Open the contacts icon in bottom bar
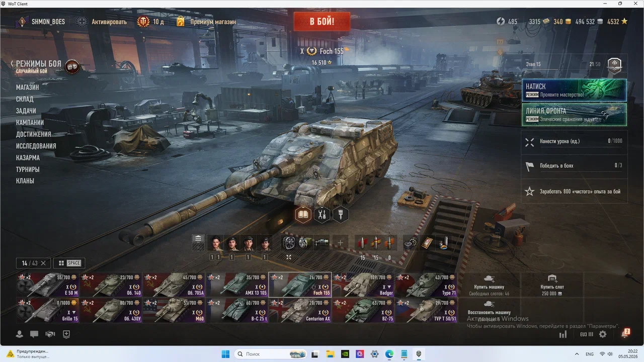The width and height of the screenshot is (644, 362). coord(20,334)
